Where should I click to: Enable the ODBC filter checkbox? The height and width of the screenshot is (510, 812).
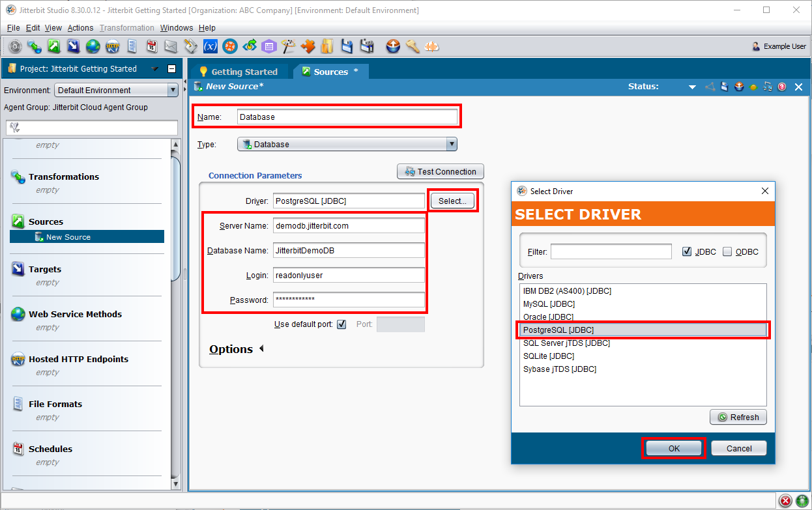[727, 252]
